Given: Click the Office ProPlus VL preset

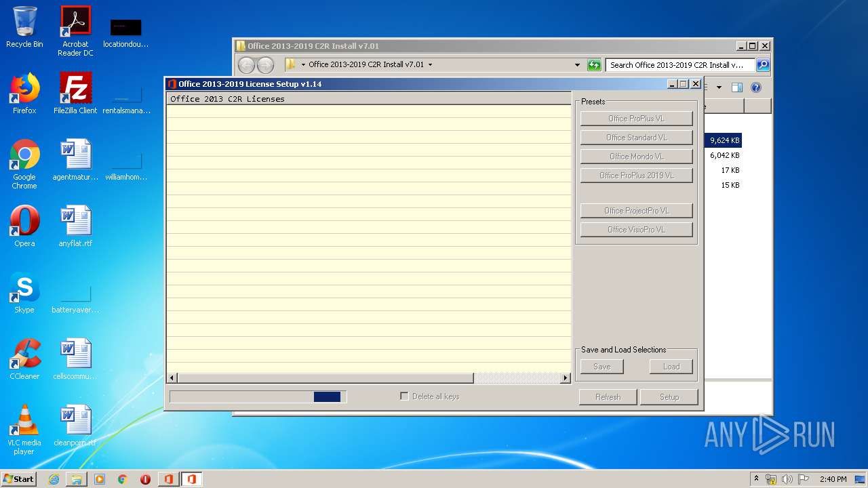Looking at the screenshot, I should [636, 119].
